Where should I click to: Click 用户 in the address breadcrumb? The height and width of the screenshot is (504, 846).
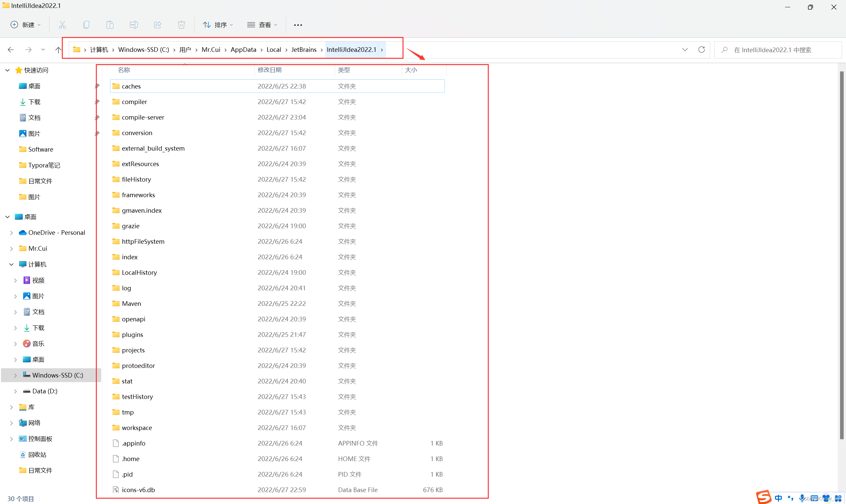click(185, 50)
